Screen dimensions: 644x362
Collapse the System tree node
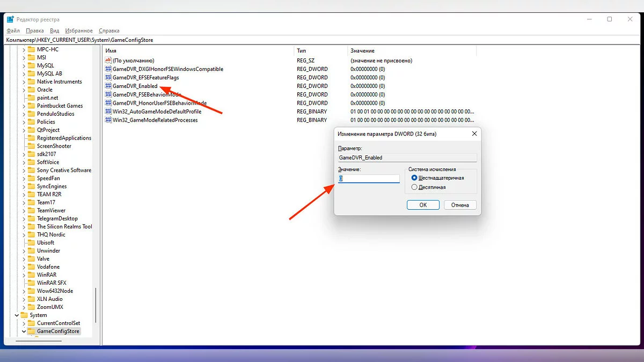[x=17, y=315]
